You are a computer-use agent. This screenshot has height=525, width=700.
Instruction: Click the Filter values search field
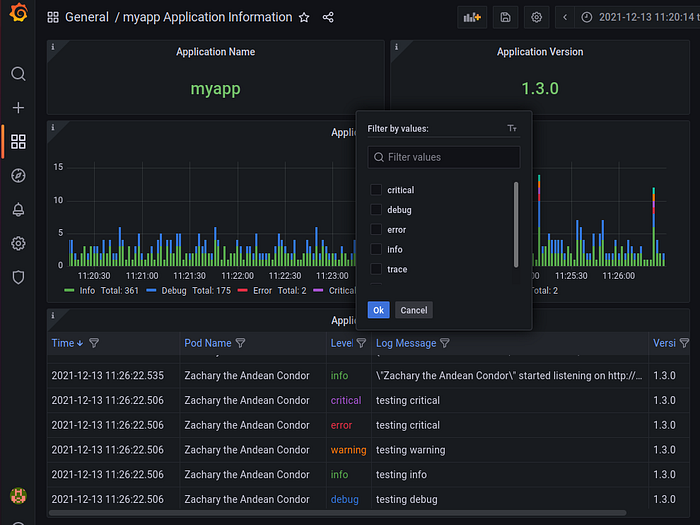(x=444, y=157)
